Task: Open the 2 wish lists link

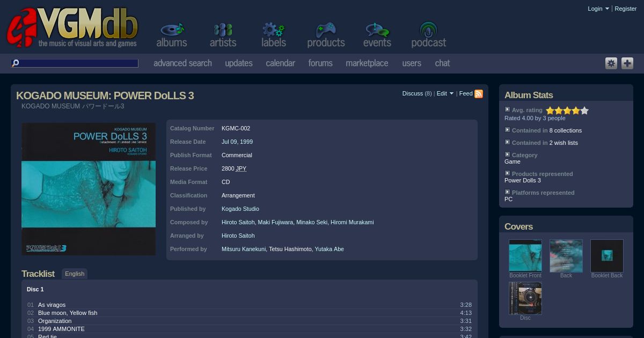Action: (563, 143)
